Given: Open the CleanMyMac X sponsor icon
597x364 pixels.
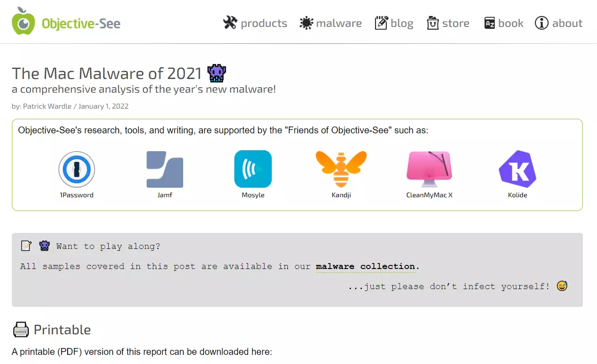Looking at the screenshot, I should point(429,169).
